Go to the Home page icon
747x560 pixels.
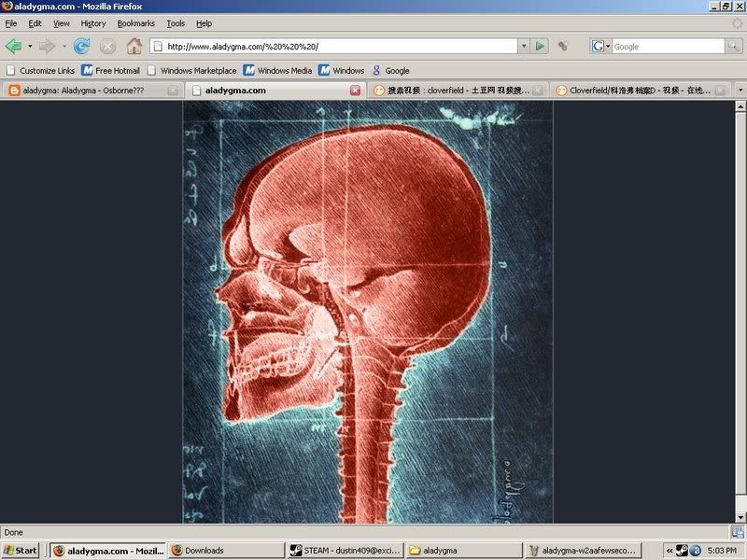pyautogui.click(x=134, y=46)
